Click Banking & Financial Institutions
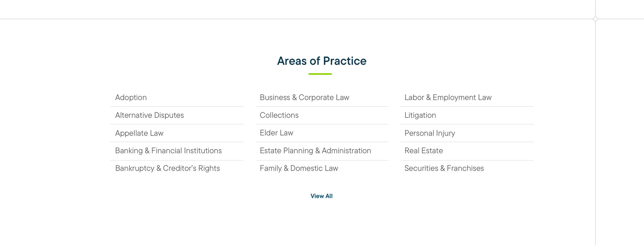This screenshot has width=644, height=245. pyautogui.click(x=168, y=151)
